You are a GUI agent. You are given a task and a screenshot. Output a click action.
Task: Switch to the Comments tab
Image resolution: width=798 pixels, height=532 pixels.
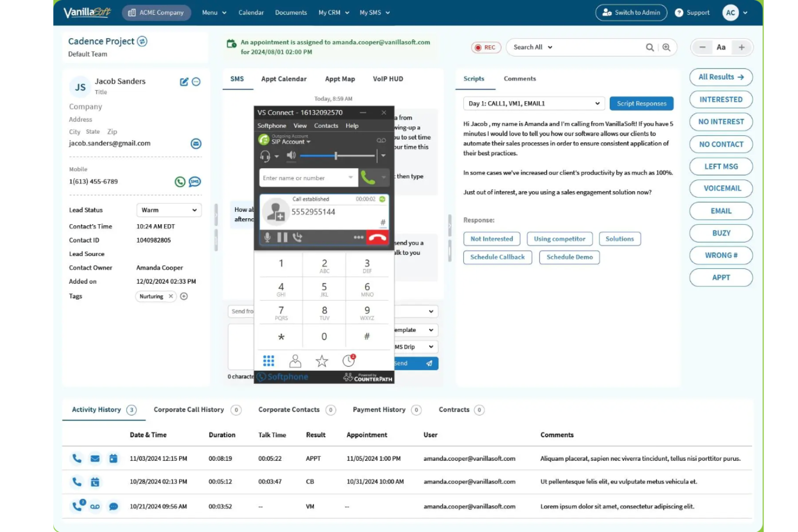[519, 79]
